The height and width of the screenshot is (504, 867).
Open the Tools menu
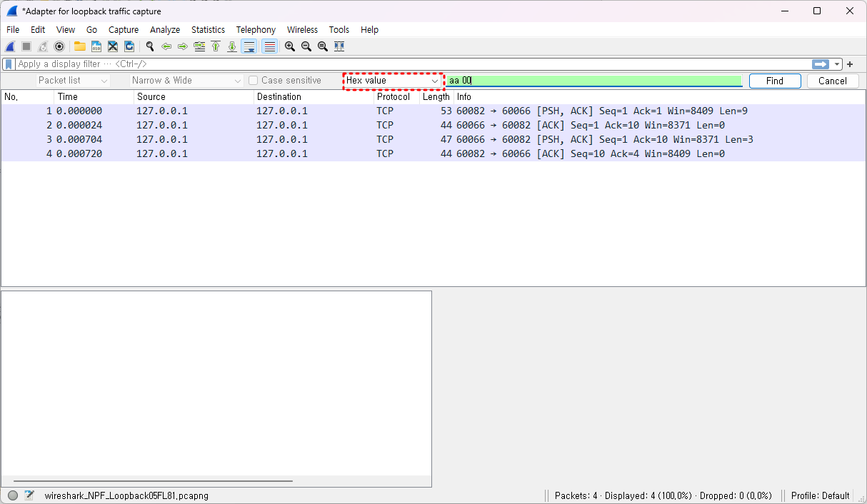tap(339, 30)
